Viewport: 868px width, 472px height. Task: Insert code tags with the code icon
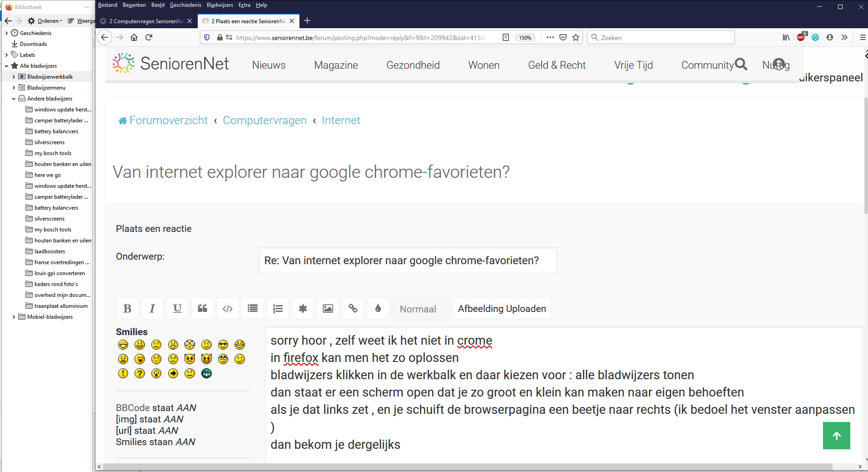(228, 309)
